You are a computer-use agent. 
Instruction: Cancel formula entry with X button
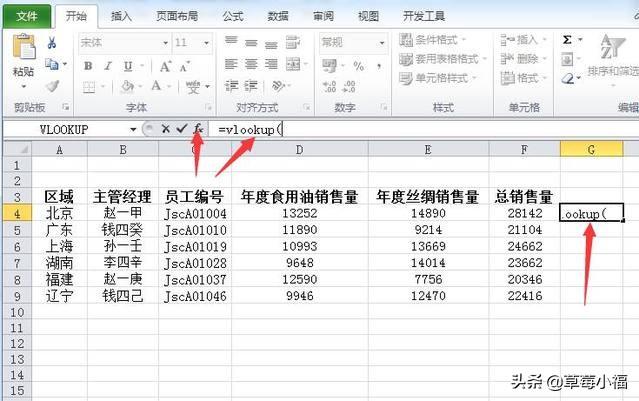pos(165,129)
